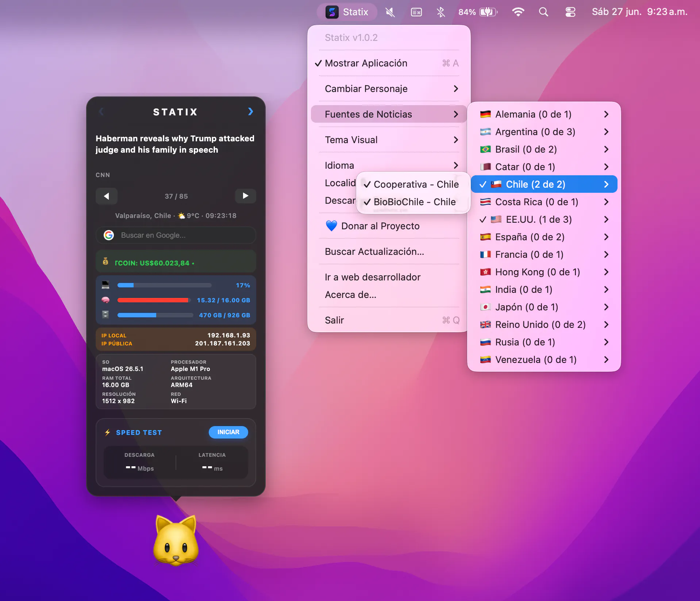This screenshot has height=601, width=700.
Task: Click the Brazil flag icon
Action: tap(485, 149)
